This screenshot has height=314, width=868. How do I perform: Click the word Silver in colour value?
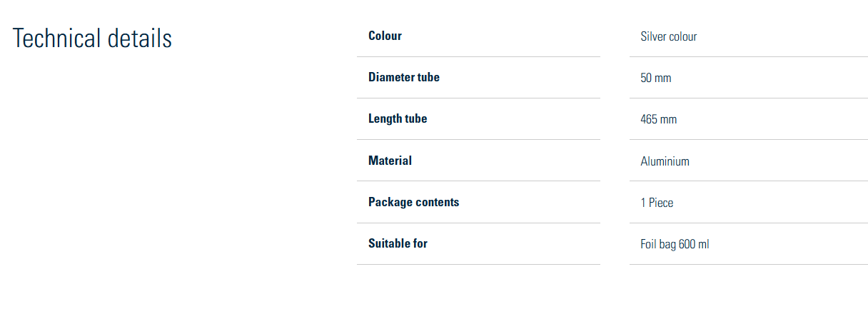point(652,36)
